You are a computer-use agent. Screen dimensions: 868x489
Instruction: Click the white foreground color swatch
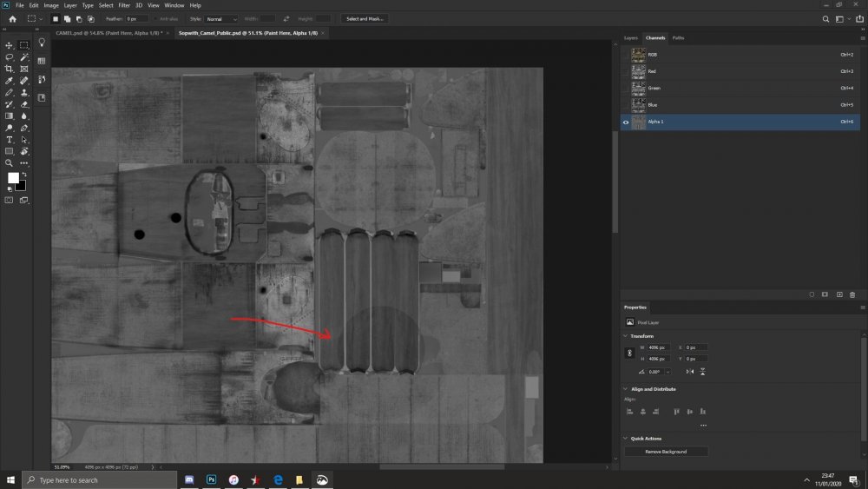pos(13,178)
